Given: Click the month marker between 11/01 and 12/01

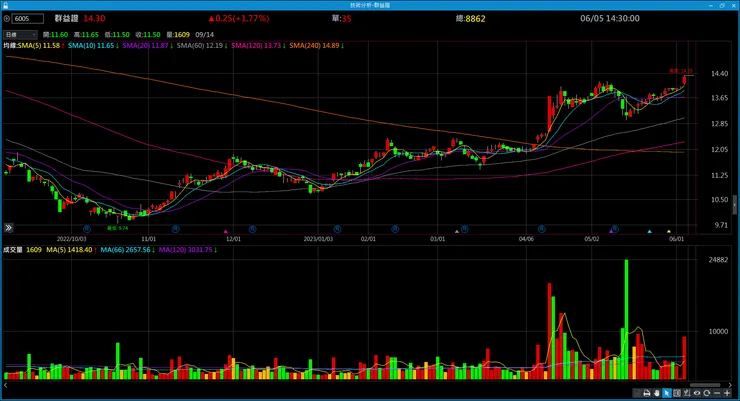Looking at the screenshot, I should [x=175, y=229].
